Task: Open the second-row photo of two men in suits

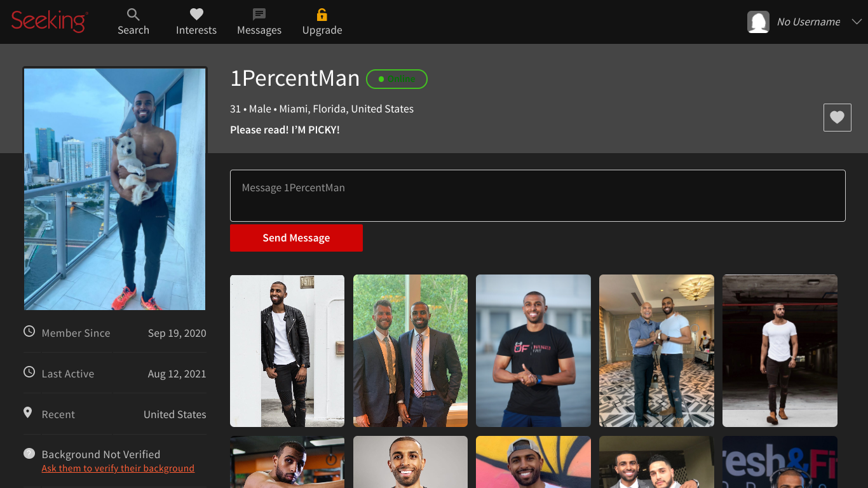Action: click(x=656, y=462)
